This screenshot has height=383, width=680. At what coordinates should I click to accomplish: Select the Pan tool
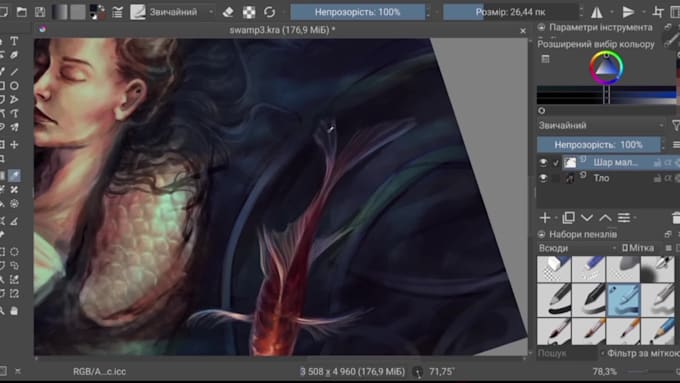pyautogui.click(x=14, y=311)
